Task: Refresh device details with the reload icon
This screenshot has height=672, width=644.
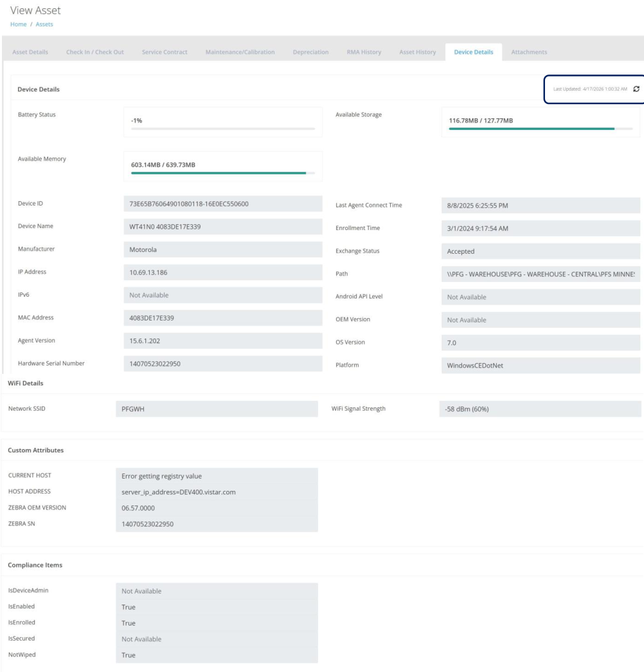Action: 636,89
